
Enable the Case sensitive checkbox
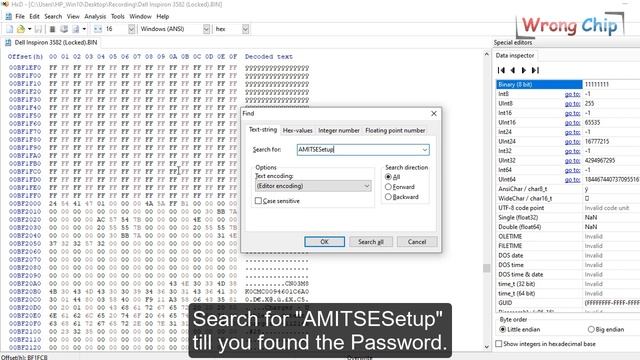258,201
